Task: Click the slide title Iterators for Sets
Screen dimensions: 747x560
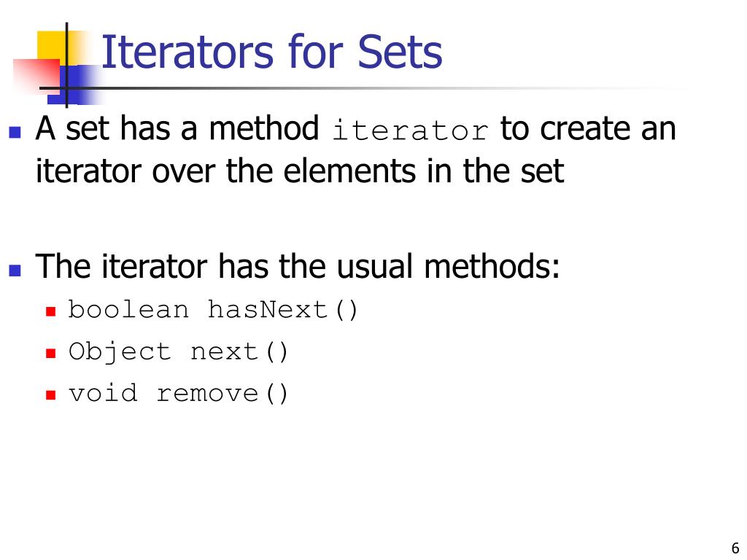Action: point(272,52)
